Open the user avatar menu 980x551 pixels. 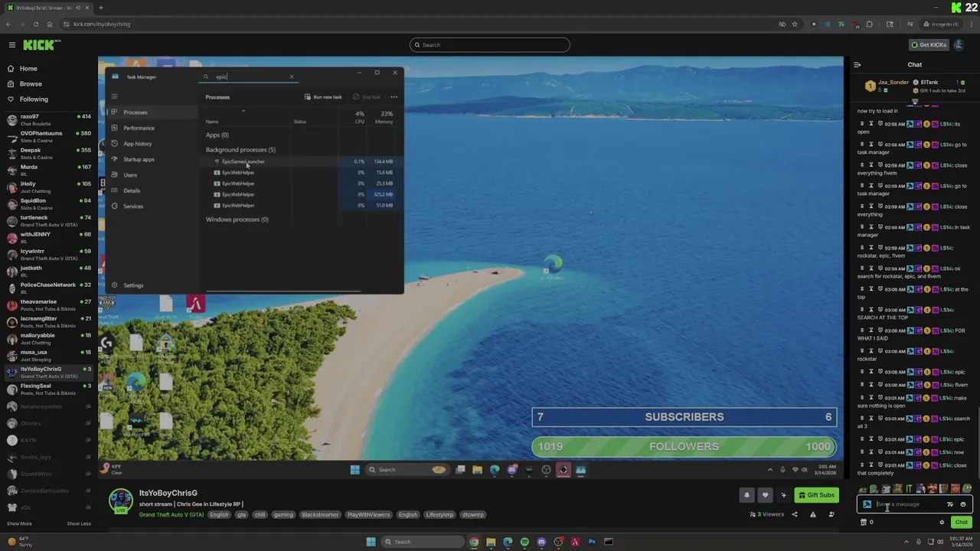pos(959,45)
